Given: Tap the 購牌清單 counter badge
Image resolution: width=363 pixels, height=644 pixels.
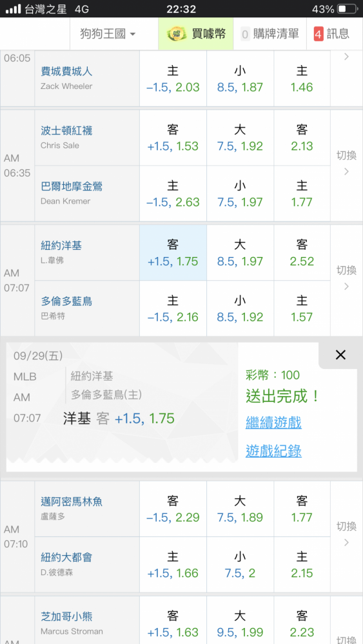Looking at the screenshot, I should tap(246, 34).
